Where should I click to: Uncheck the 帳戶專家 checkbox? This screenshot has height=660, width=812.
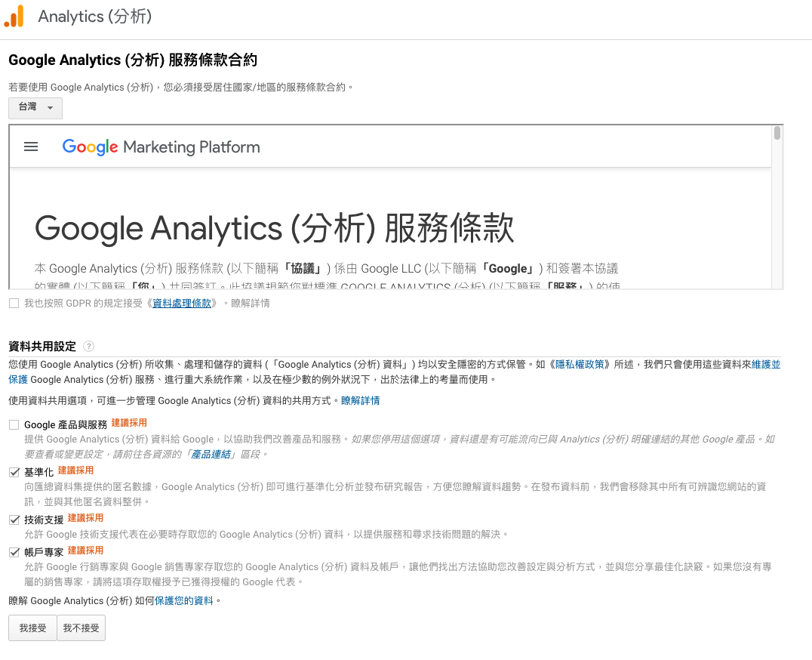click(x=14, y=552)
